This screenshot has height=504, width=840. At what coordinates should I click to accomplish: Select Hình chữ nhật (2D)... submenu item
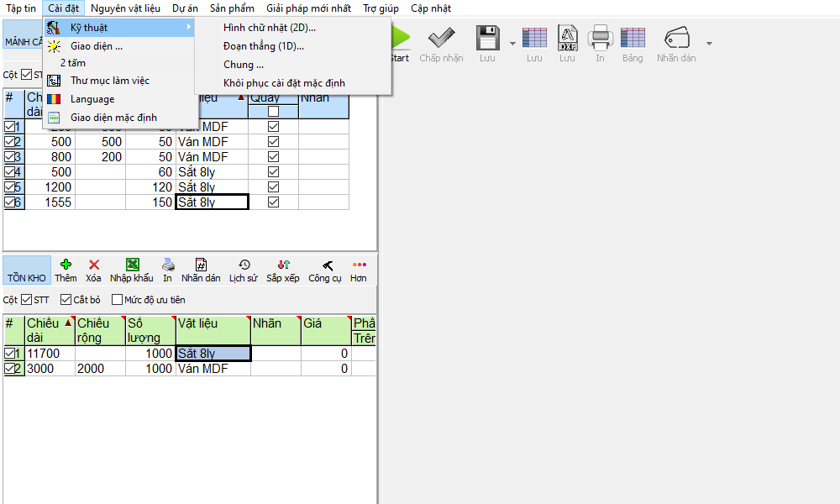pos(270,28)
